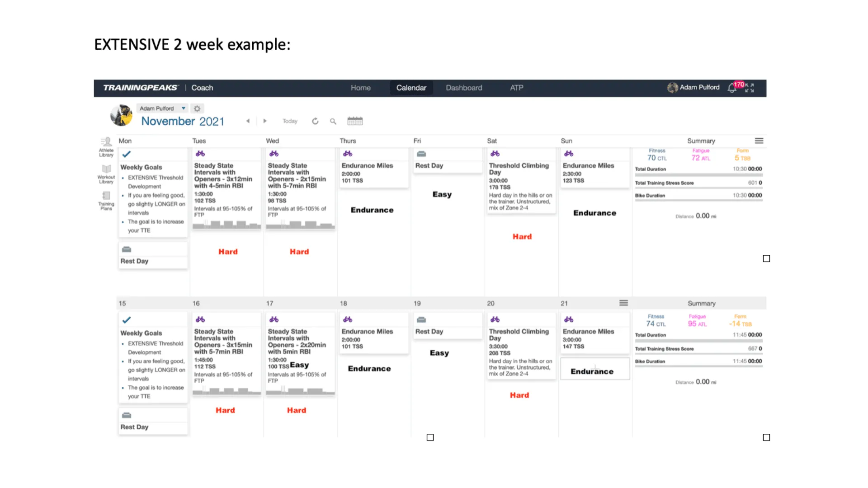Open day 21 options menu

point(623,303)
